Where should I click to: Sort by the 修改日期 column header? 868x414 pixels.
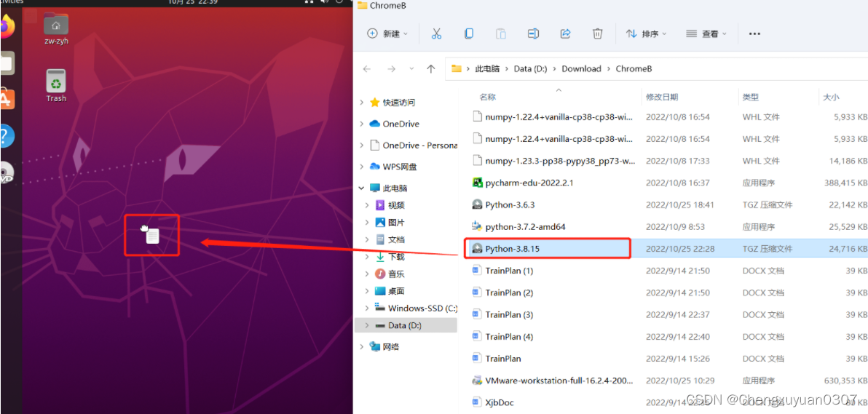click(x=661, y=97)
